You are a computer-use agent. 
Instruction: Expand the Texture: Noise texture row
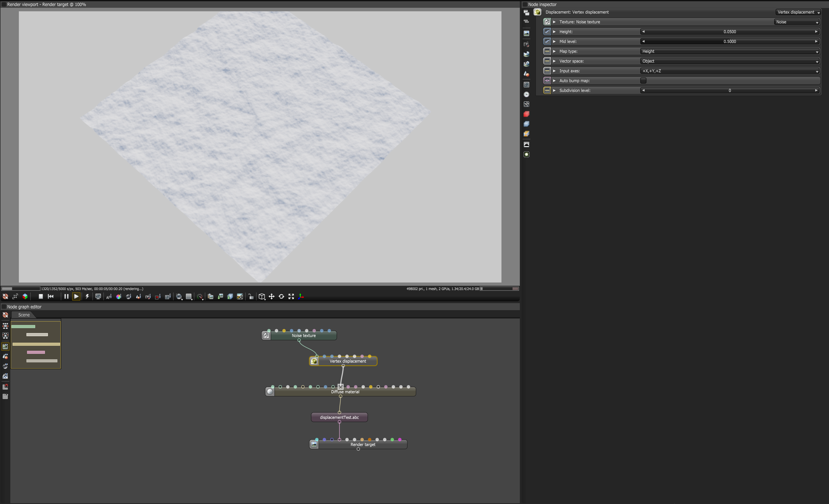pyautogui.click(x=555, y=22)
